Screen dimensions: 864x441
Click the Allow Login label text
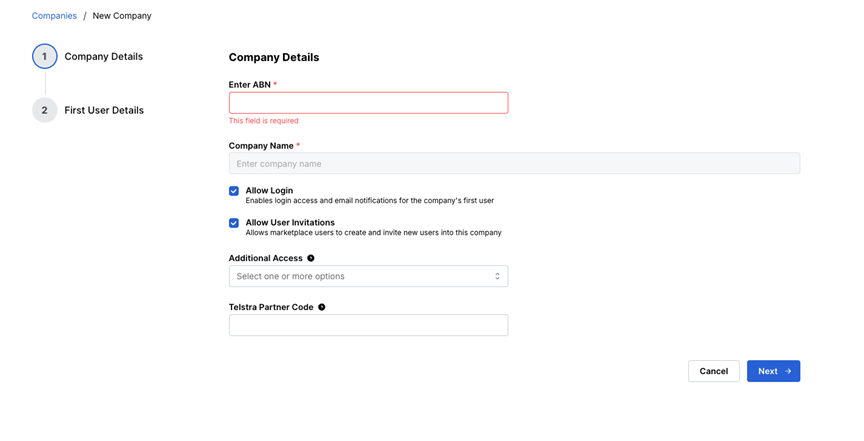[x=269, y=190]
